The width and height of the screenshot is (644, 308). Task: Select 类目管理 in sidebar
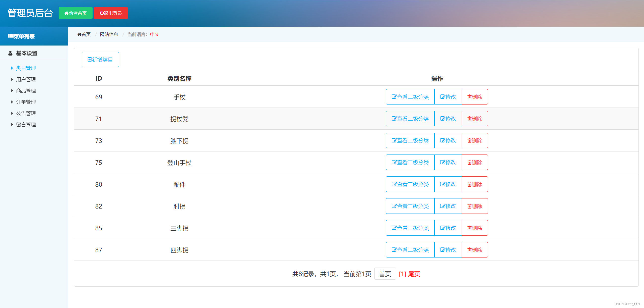pyautogui.click(x=26, y=68)
